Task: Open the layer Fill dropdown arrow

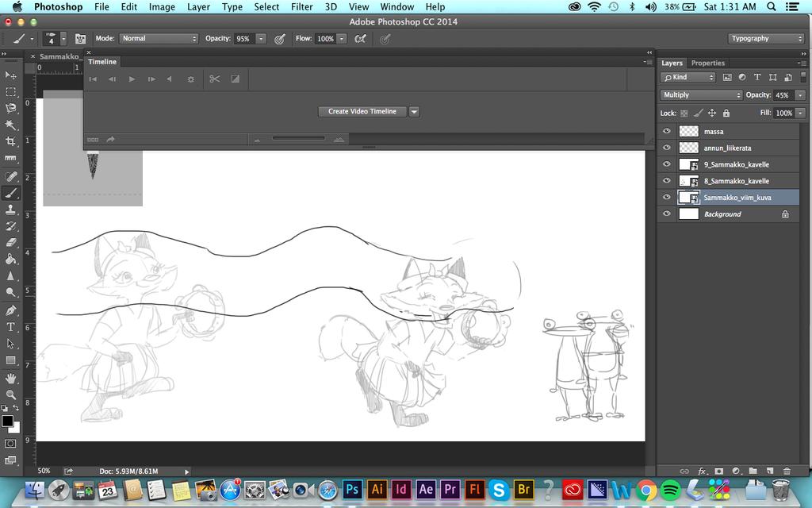Action: click(x=801, y=113)
